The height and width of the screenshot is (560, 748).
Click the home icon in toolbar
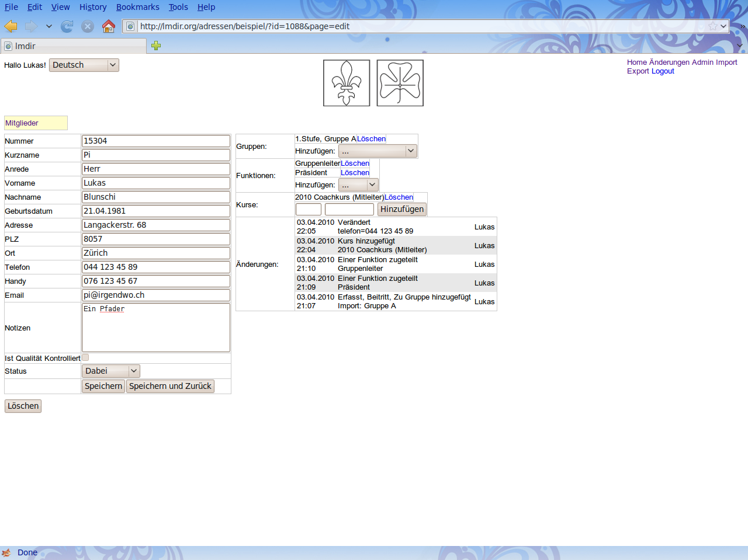109,26
